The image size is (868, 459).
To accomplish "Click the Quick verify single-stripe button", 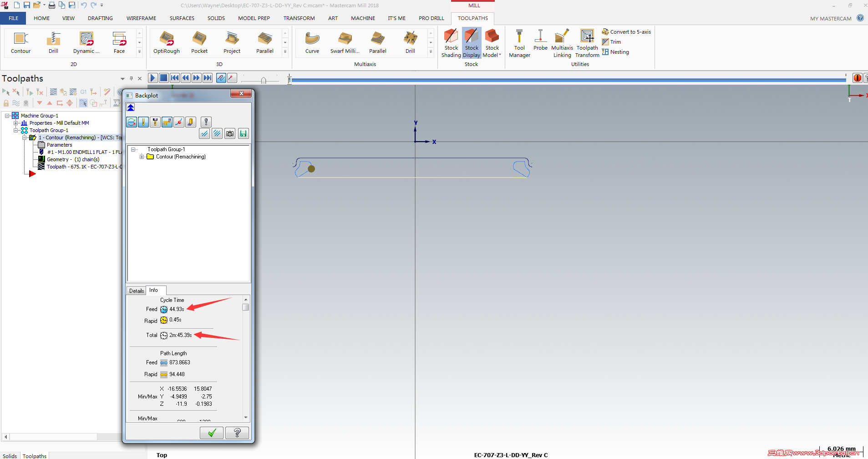I will (205, 133).
